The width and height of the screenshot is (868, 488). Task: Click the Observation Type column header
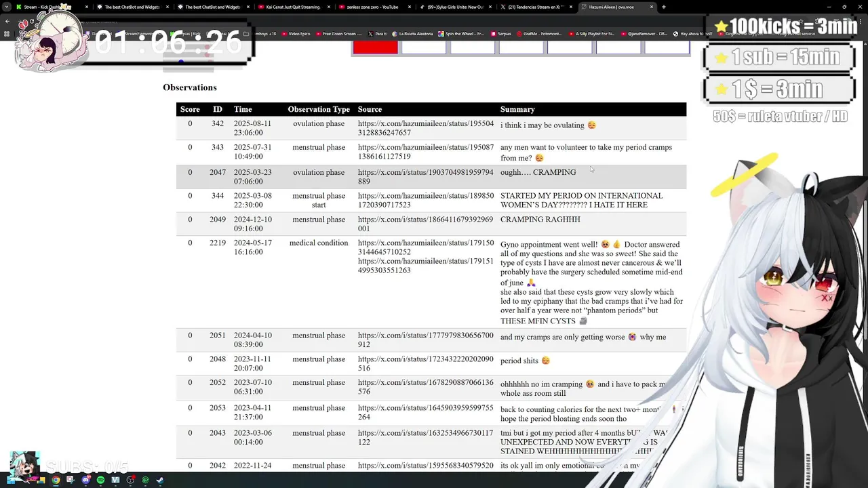pos(319,109)
